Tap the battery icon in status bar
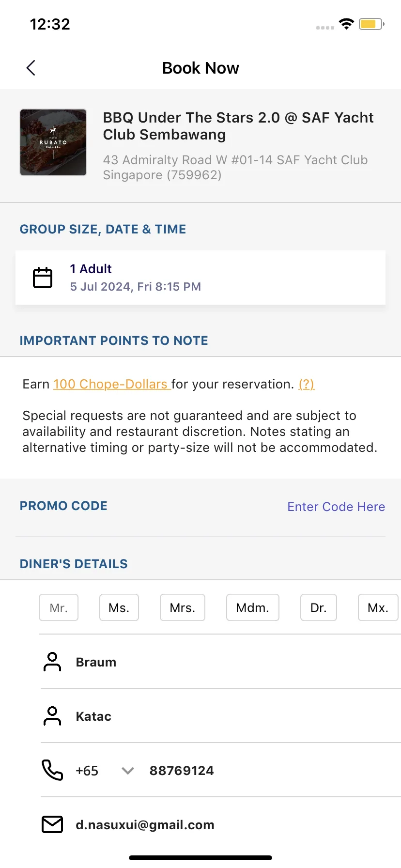401x868 pixels. click(371, 24)
